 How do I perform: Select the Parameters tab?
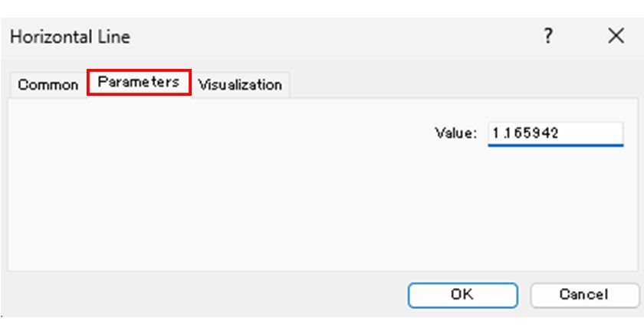point(139,82)
